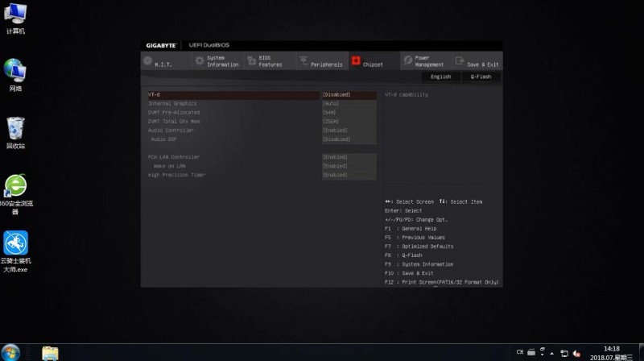Click the keyboard tray icon

[531, 352]
